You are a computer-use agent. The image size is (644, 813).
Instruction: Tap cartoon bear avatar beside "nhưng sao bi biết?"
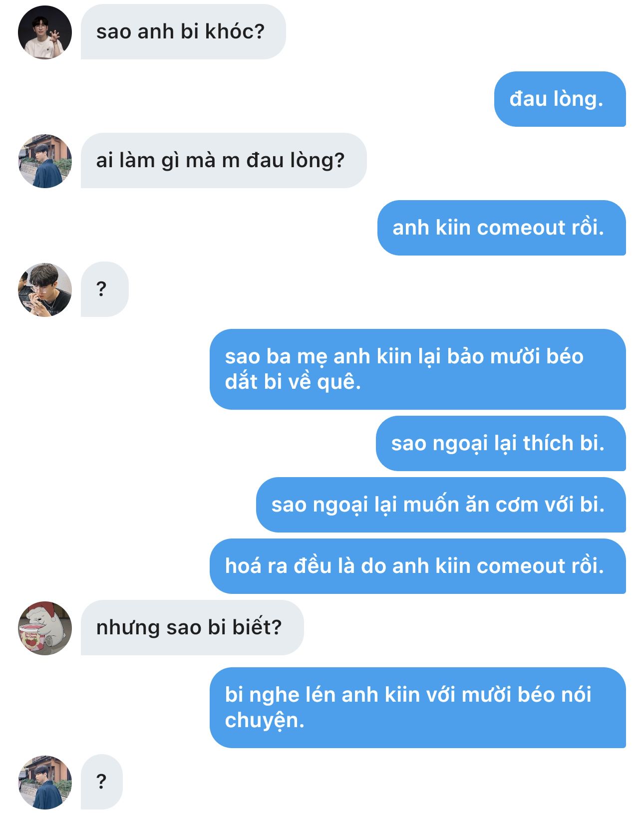click(45, 628)
